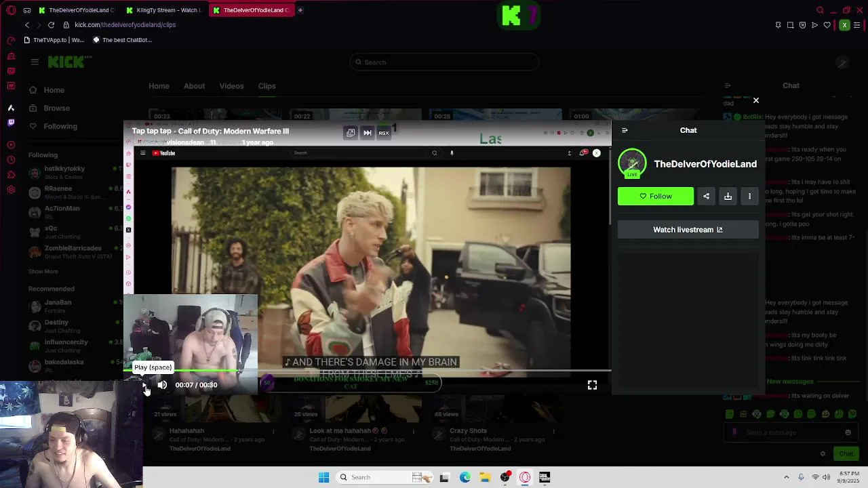Open the xQc followed channel
The width and height of the screenshot is (868, 488).
(x=75, y=232)
